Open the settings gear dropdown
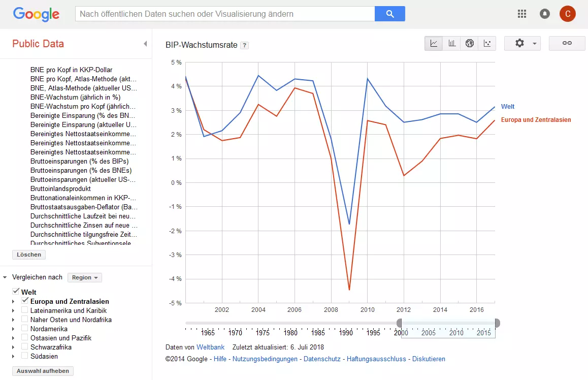Screen dimensions: 588x380 [x=522, y=44]
